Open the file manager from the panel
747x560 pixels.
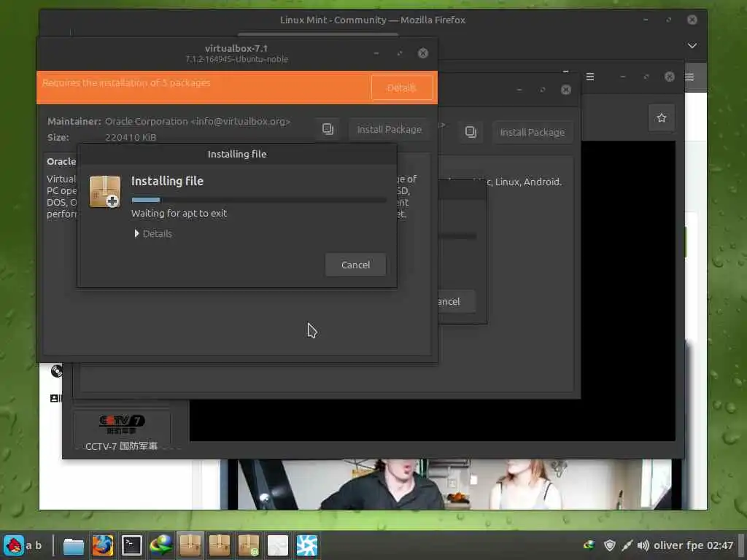(74, 545)
